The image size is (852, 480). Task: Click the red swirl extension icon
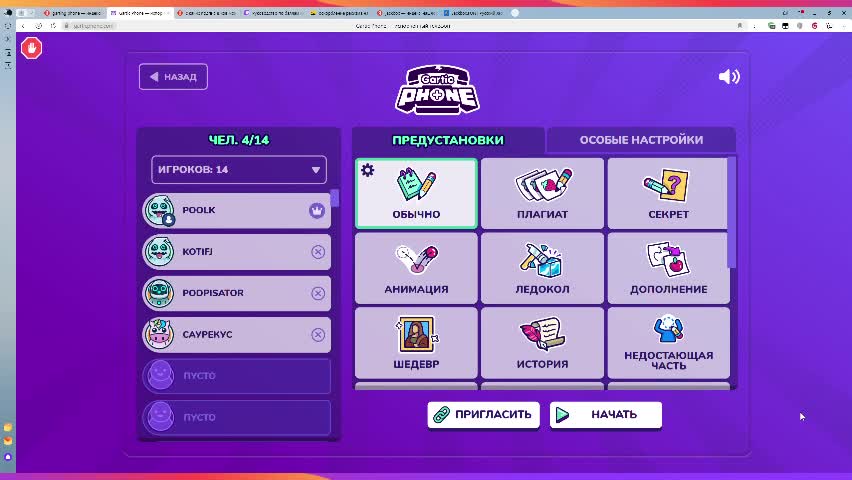coord(814,26)
